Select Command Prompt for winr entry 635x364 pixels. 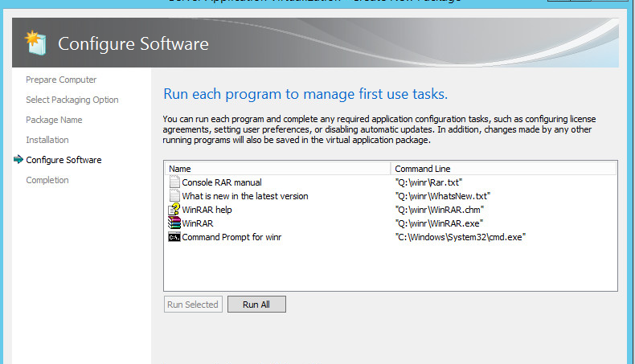[x=231, y=237]
